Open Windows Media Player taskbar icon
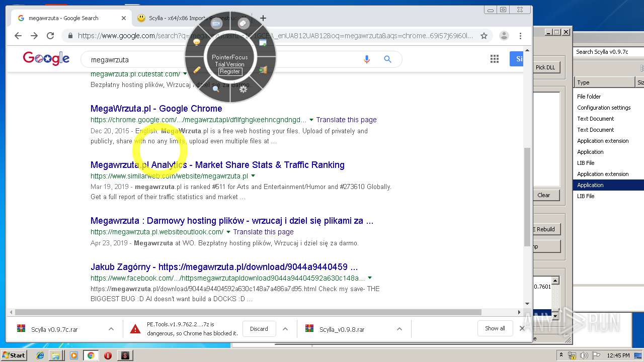 (x=74, y=355)
